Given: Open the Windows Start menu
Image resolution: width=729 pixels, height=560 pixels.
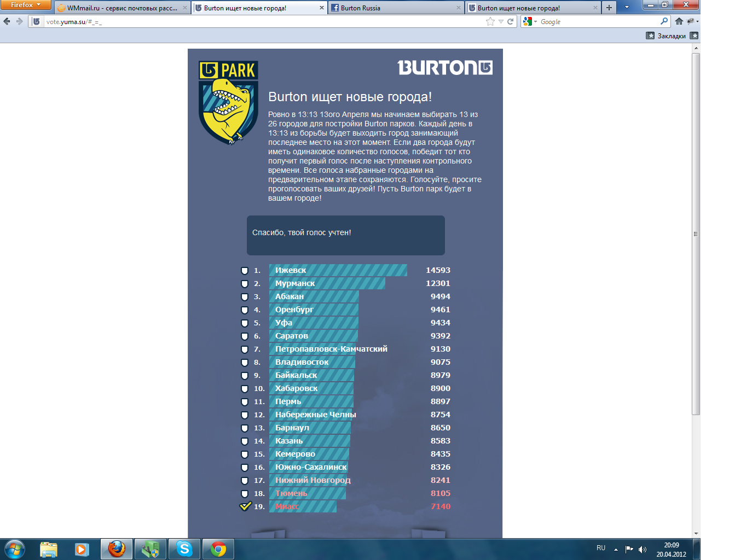Looking at the screenshot, I should [14, 549].
